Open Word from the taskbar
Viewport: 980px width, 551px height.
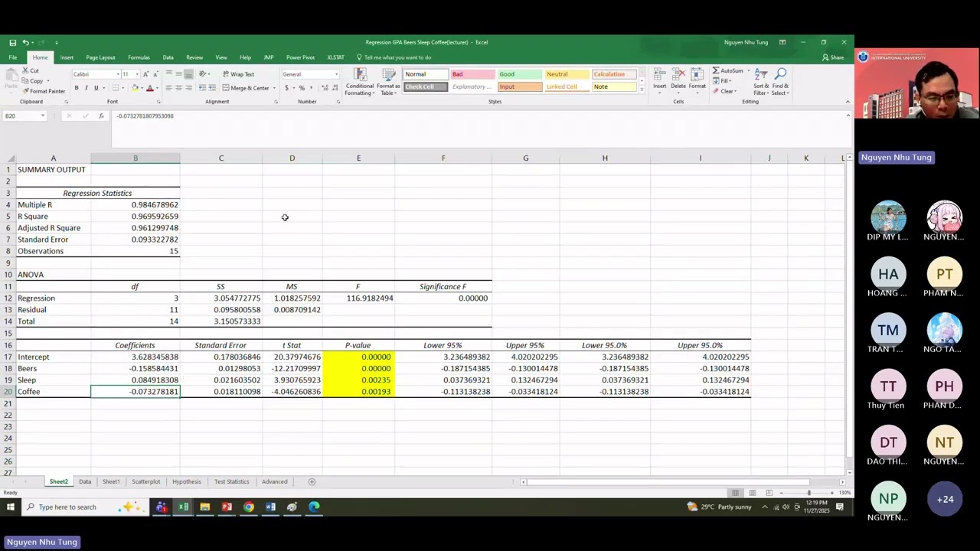click(x=270, y=507)
